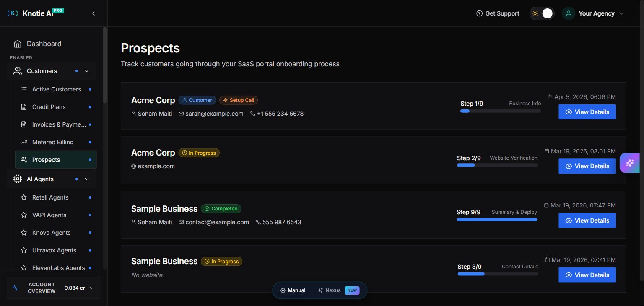Screen dimensions: 644x306
Task: Click calendar icon beside Apr 5, 2026 date
Action: (550, 97)
